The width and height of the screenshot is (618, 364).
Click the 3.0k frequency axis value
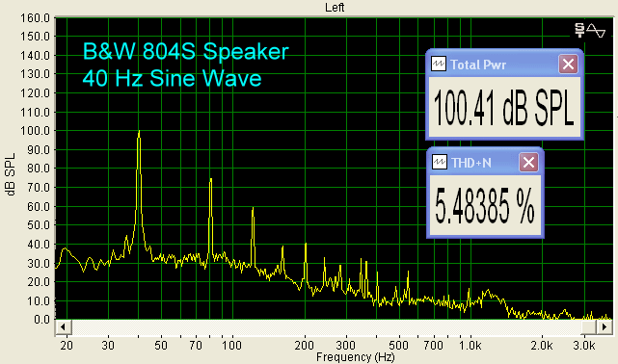coord(583,346)
